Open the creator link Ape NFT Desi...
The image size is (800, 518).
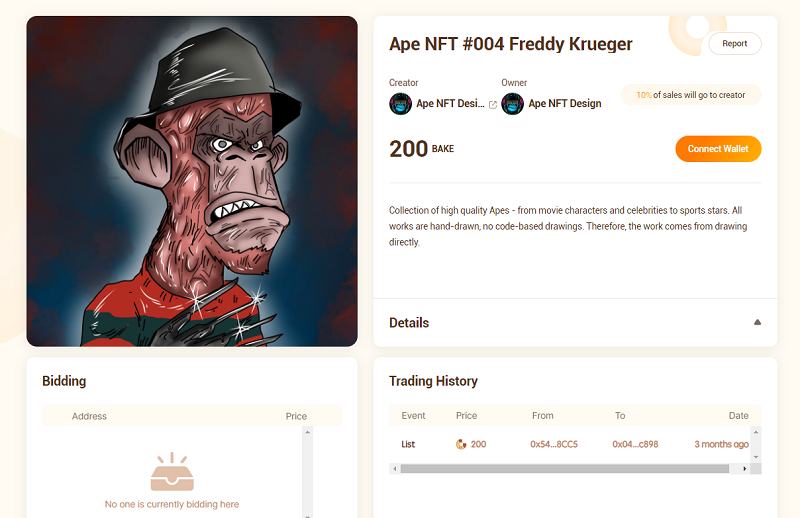[x=450, y=104]
